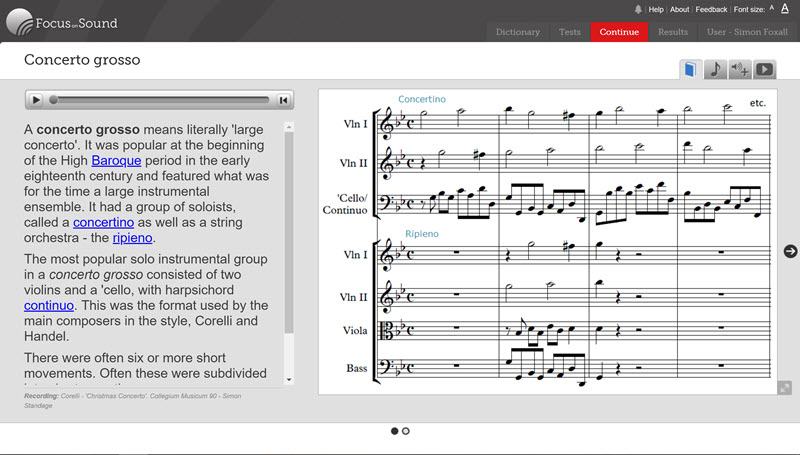Open the Tests tab
Image resolution: width=800 pixels, height=455 pixels.
pyautogui.click(x=569, y=32)
